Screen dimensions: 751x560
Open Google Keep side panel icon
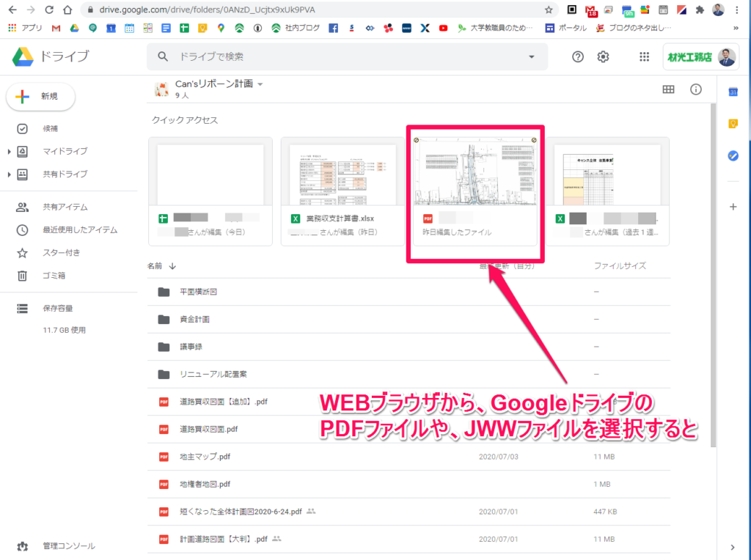coord(733,124)
